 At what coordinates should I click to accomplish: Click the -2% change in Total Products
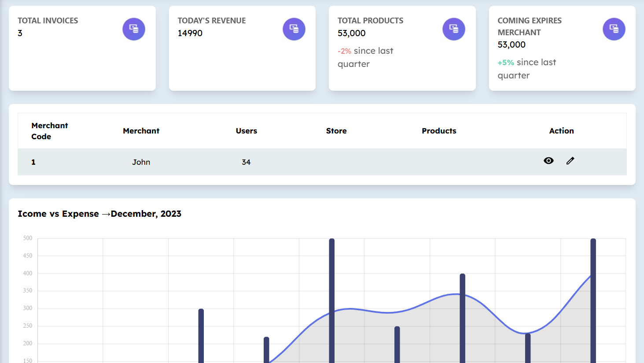(344, 51)
